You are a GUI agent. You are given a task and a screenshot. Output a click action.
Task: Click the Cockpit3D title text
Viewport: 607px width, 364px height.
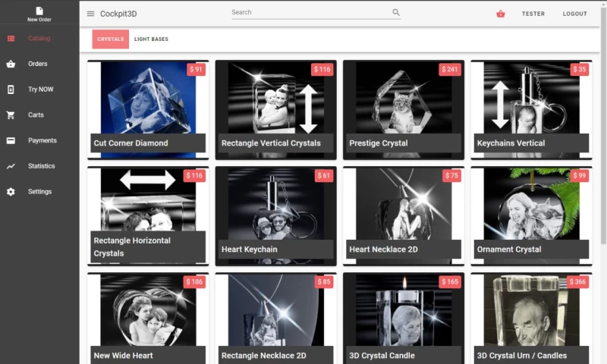click(118, 14)
